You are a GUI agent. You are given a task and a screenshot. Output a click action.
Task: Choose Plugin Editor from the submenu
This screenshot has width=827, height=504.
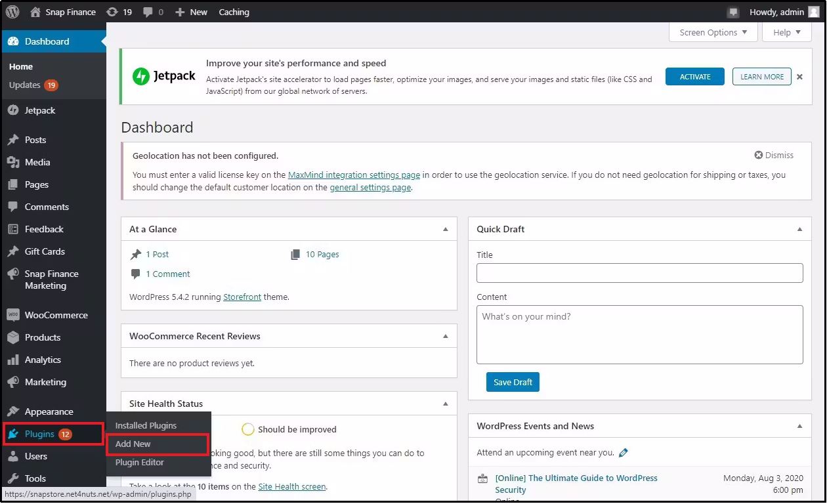140,463
